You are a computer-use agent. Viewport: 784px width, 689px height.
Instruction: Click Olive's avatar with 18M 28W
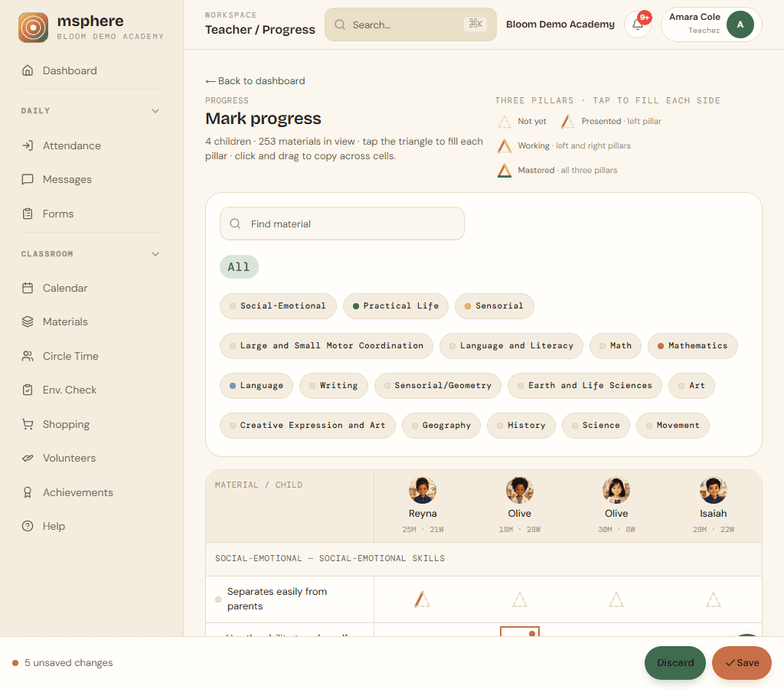(x=520, y=490)
